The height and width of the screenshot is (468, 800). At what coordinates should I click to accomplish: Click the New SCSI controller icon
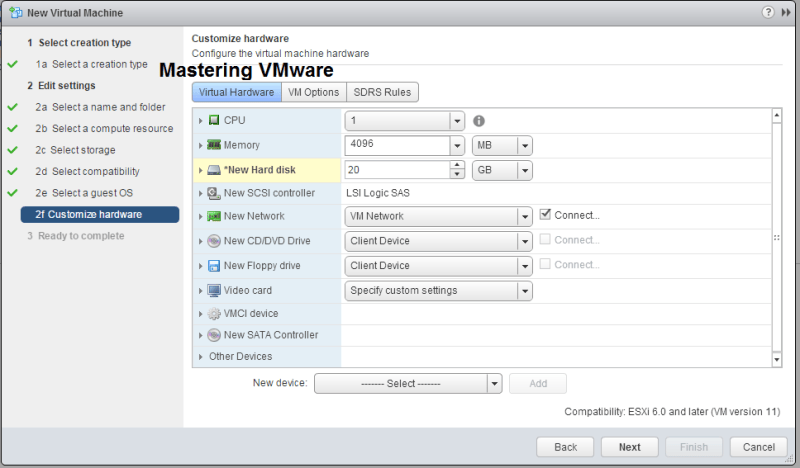click(x=214, y=193)
